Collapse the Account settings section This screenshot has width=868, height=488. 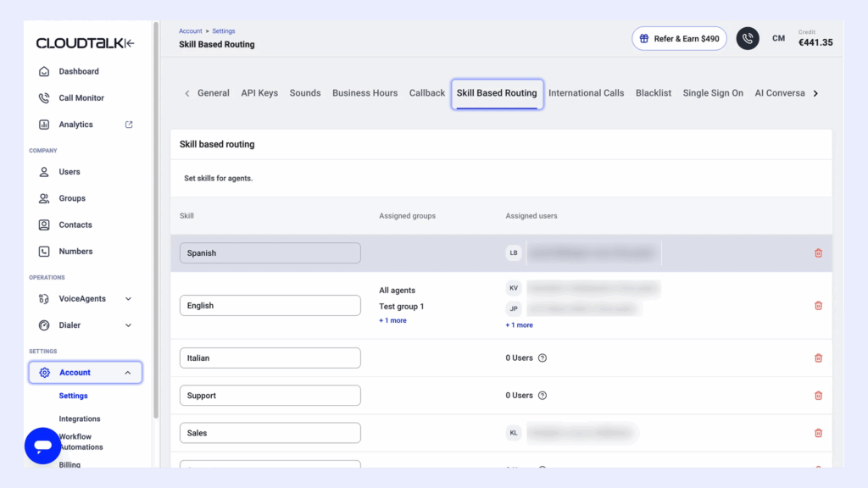127,372
